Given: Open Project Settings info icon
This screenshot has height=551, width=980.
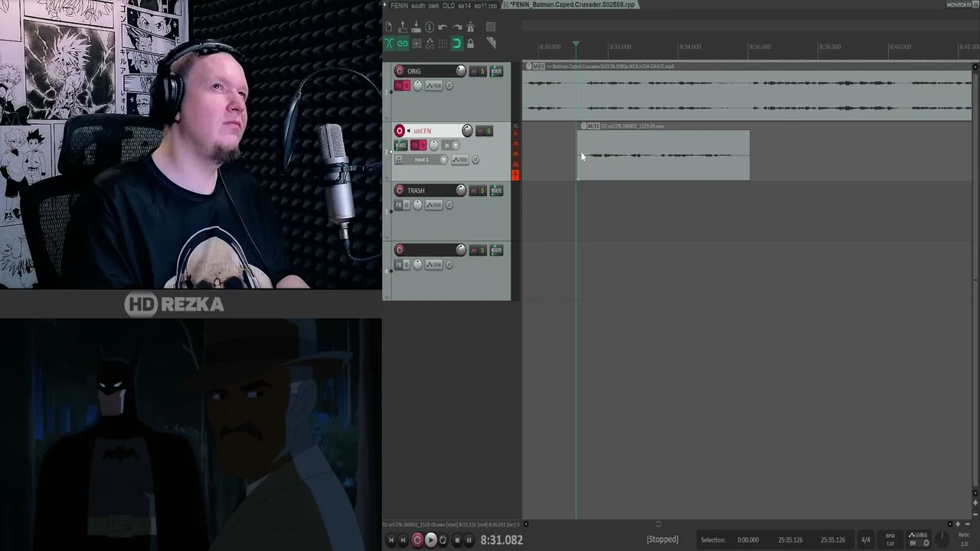Looking at the screenshot, I should pyautogui.click(x=430, y=27).
